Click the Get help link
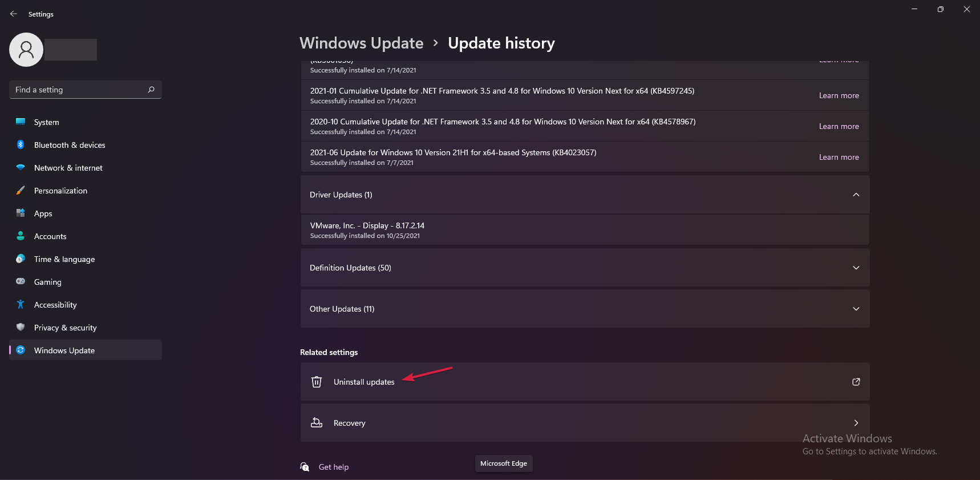This screenshot has height=480, width=980. pyautogui.click(x=334, y=467)
